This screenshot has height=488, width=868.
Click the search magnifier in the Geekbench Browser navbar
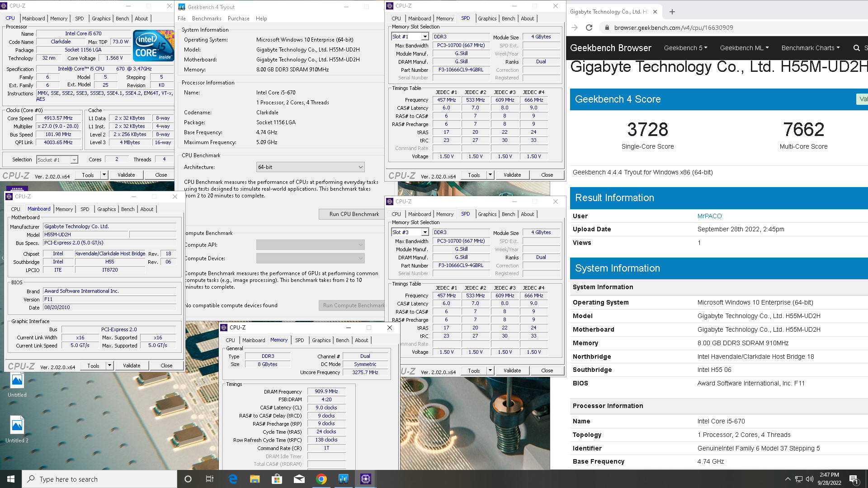tap(856, 48)
